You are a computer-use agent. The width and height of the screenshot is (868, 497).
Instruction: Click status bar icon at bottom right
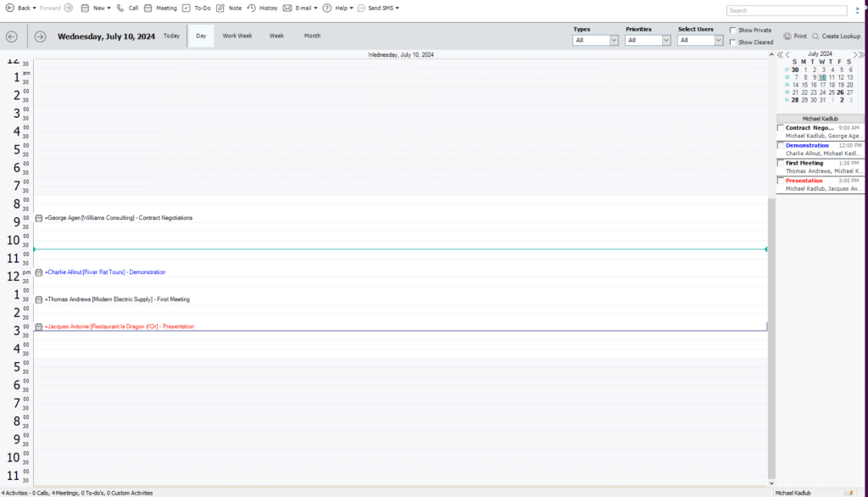coord(849,493)
